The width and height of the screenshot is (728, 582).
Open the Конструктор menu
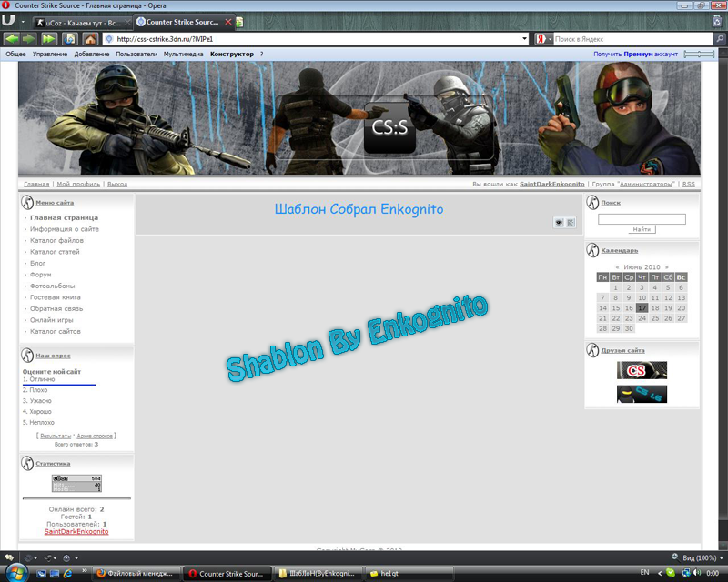click(x=232, y=55)
